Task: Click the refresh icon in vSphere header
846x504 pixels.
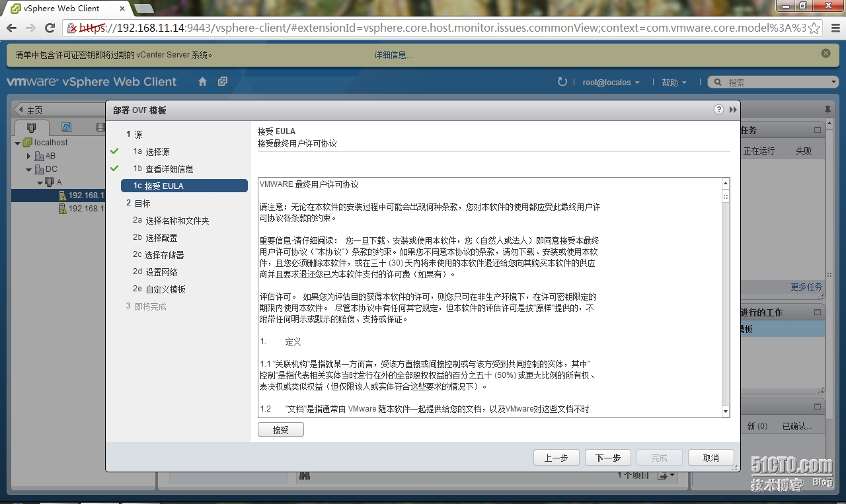Action: (x=562, y=82)
